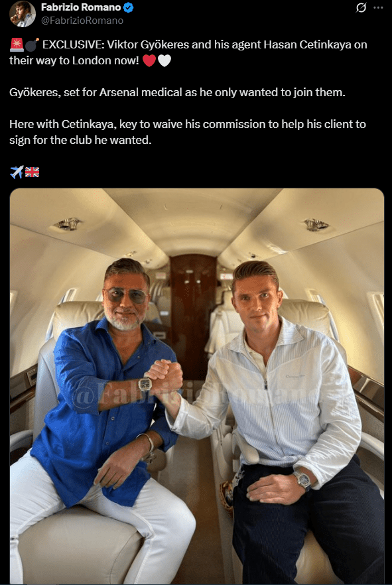Open the private jet photo attachment
392x585 pixels.
click(197, 387)
